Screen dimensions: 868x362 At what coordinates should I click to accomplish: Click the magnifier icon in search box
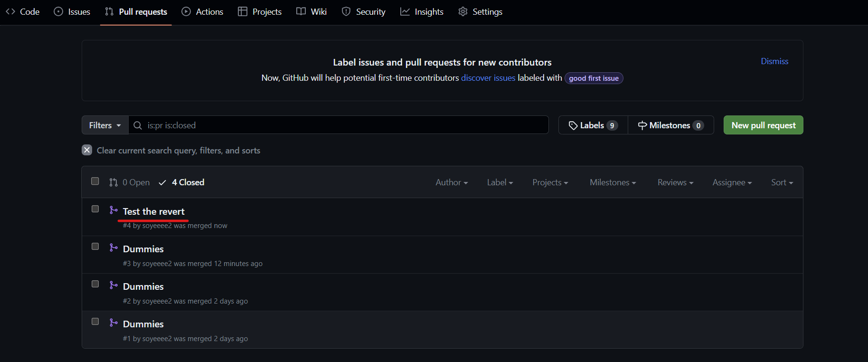click(x=138, y=125)
